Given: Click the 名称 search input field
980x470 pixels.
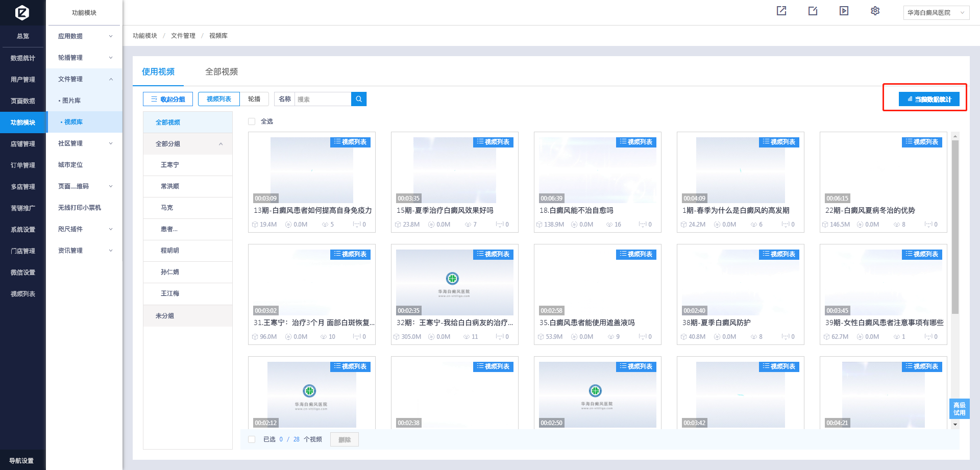Looking at the screenshot, I should 323,99.
